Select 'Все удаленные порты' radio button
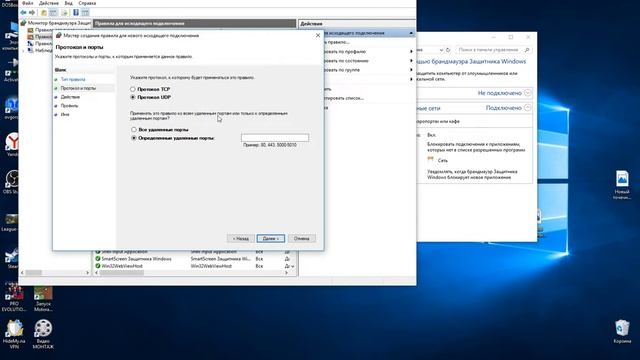The width and height of the screenshot is (640, 360). click(x=133, y=129)
